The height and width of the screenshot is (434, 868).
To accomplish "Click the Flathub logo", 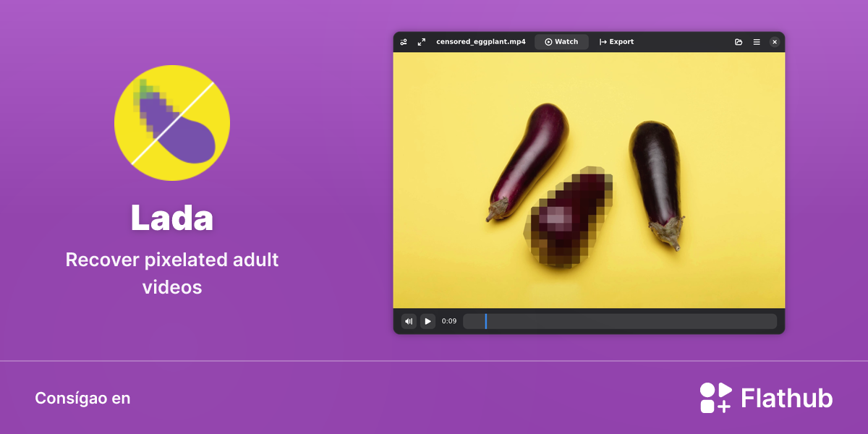I will point(766,398).
